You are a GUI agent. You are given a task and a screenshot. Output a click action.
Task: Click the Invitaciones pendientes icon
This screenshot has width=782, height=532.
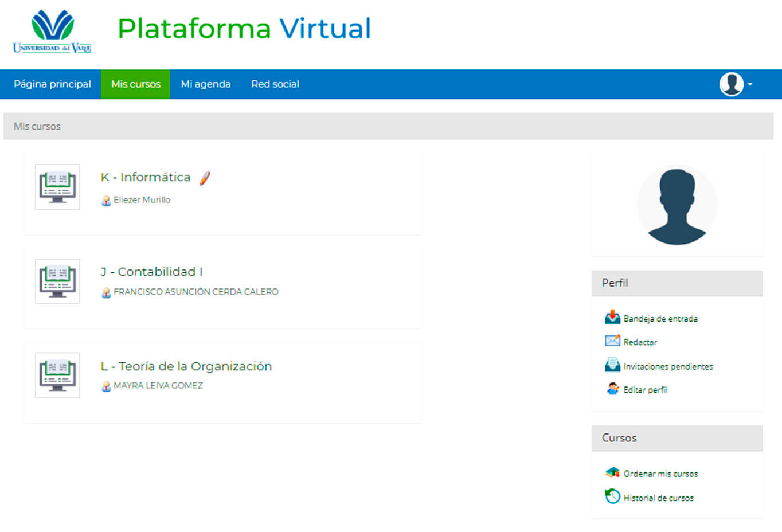pos(612,365)
